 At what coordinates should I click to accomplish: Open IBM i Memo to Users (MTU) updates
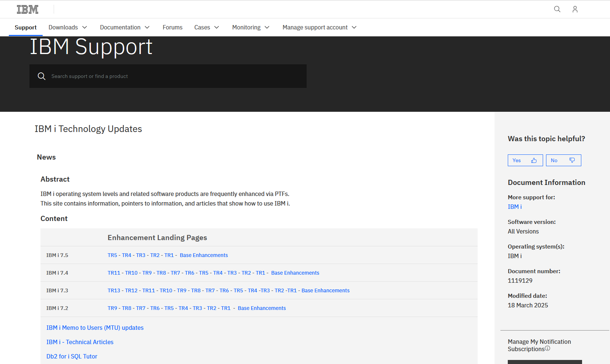pos(95,328)
